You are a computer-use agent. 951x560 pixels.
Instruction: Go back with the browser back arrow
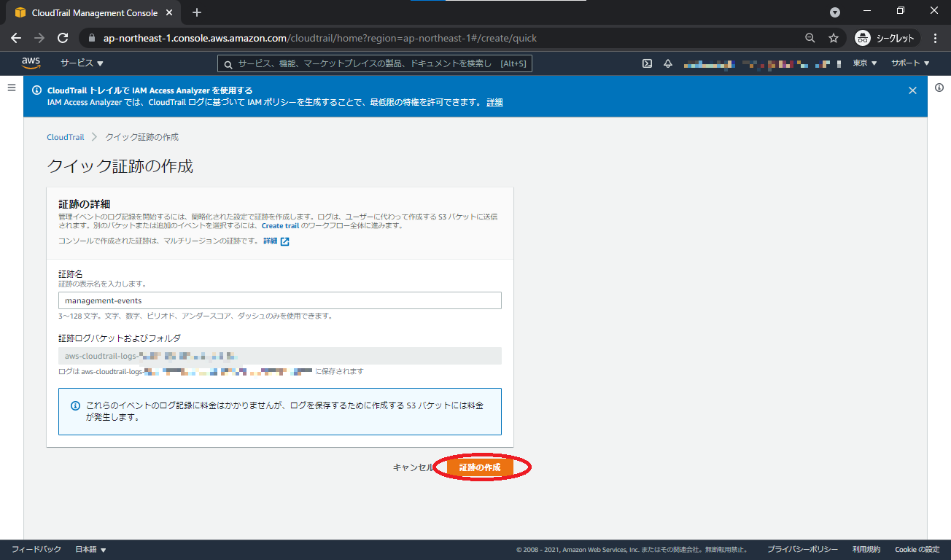[x=16, y=38]
